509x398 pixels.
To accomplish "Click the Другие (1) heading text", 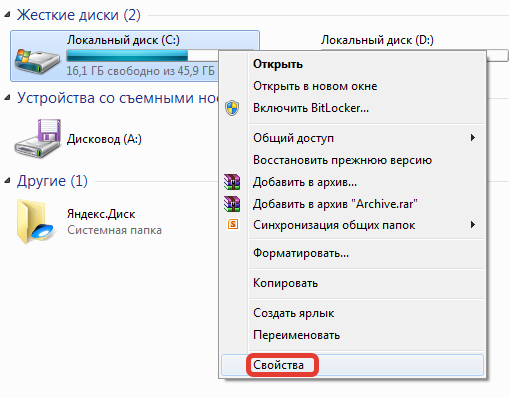I will [x=52, y=181].
